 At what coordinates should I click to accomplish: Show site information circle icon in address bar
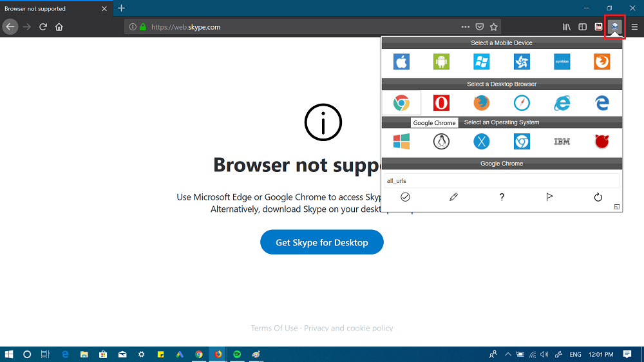click(133, 26)
